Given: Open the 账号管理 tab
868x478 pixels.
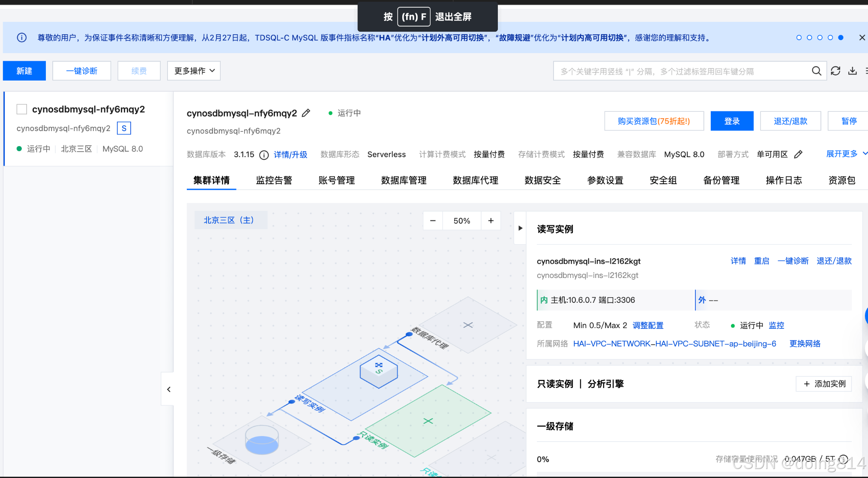Looking at the screenshot, I should 337,180.
